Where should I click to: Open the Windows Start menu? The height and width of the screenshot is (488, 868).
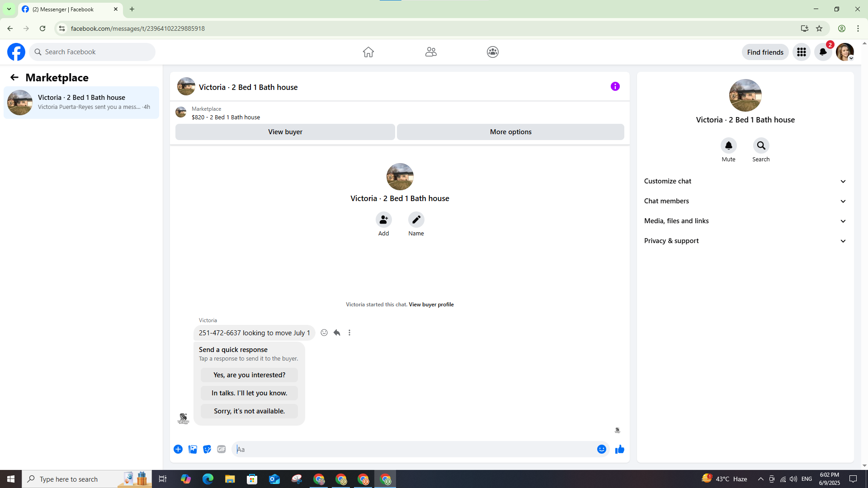click(x=11, y=479)
